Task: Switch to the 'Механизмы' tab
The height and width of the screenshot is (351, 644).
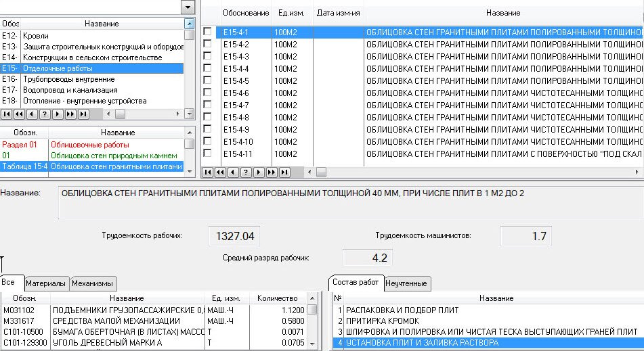Action: (x=93, y=283)
